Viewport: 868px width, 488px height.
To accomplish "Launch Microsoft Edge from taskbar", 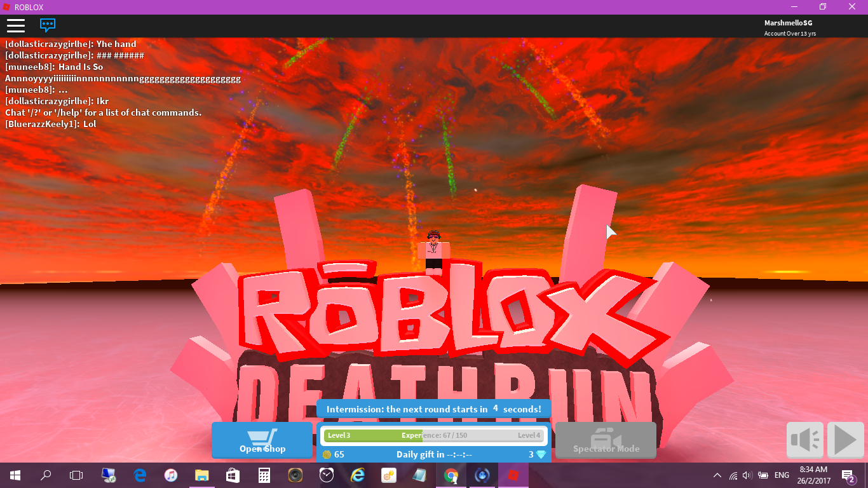I will (140, 475).
